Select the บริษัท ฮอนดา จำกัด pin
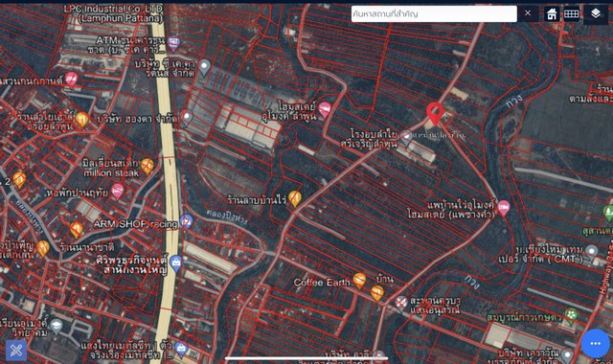This screenshot has height=364, width=613. pyautogui.click(x=188, y=117)
